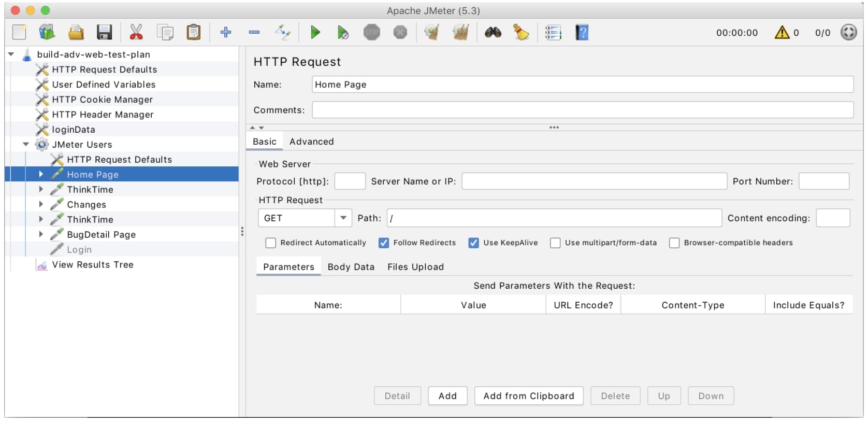Enable Use multipart/form-data checkbox
Screen dimensions: 868x423
tap(555, 243)
